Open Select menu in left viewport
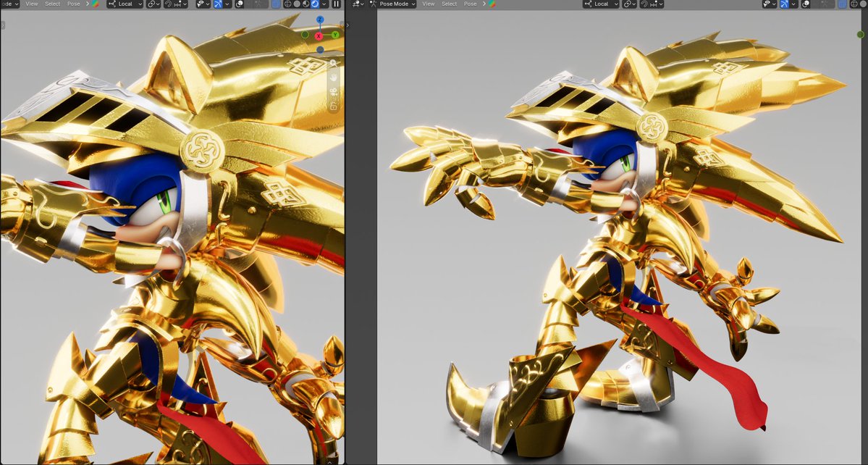 click(53, 4)
